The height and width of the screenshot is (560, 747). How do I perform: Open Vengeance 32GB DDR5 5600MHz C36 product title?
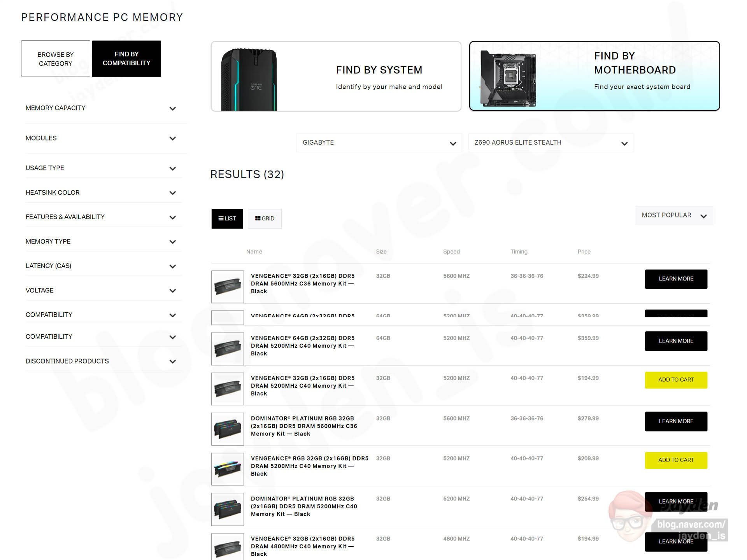click(303, 284)
